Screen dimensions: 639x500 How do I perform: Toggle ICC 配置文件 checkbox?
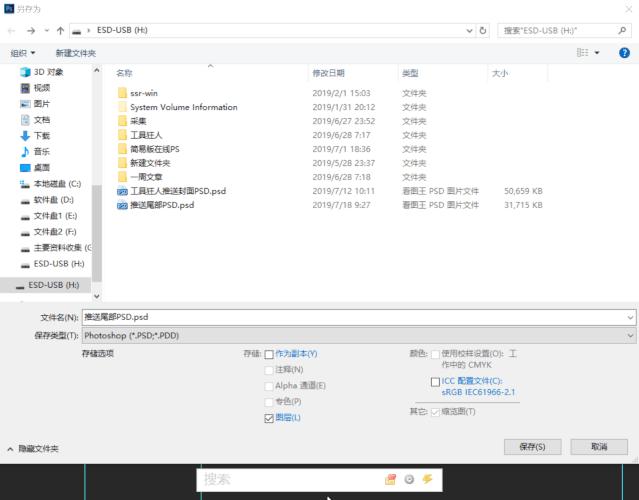[x=435, y=382]
